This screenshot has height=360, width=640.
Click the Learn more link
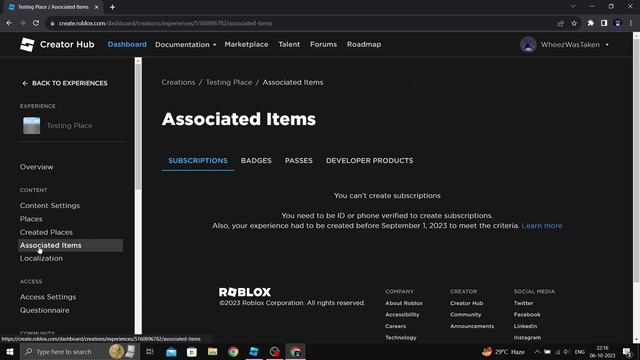click(x=542, y=226)
